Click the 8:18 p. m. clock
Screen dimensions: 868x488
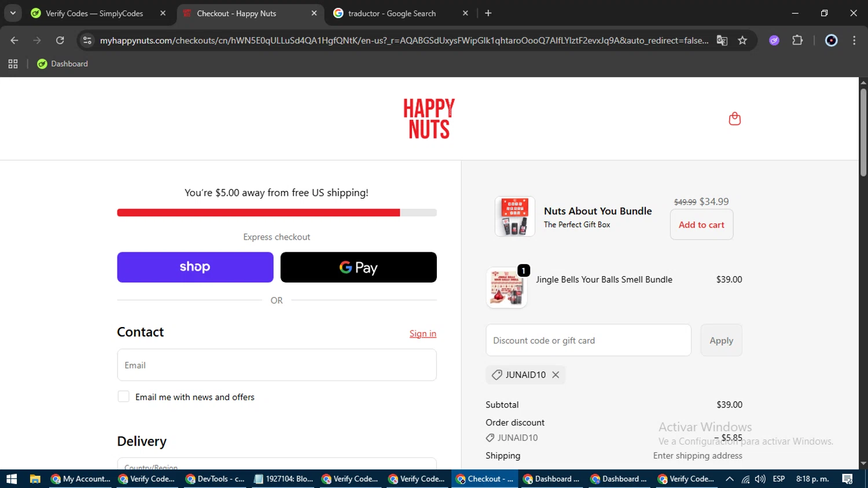(x=812, y=479)
